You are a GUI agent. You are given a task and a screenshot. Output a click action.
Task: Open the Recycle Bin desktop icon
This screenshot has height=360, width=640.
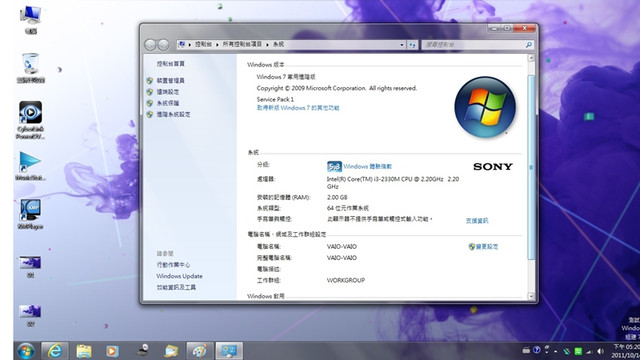click(x=31, y=68)
